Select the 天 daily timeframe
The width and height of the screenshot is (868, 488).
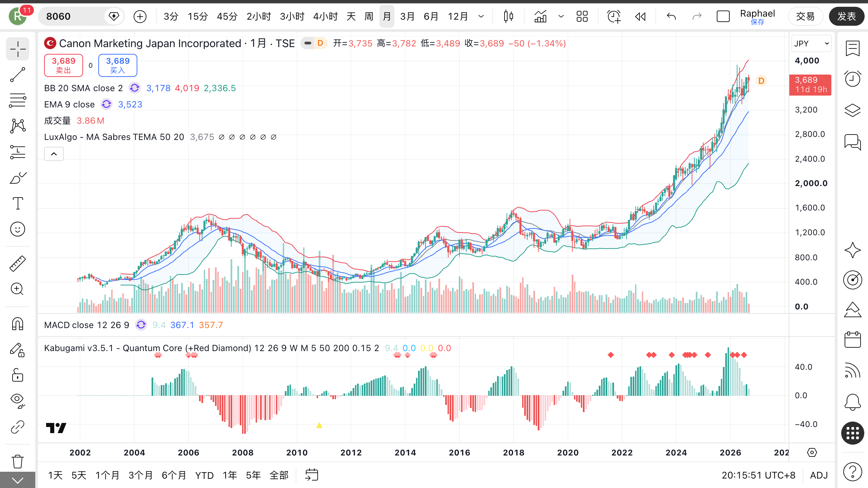click(351, 16)
